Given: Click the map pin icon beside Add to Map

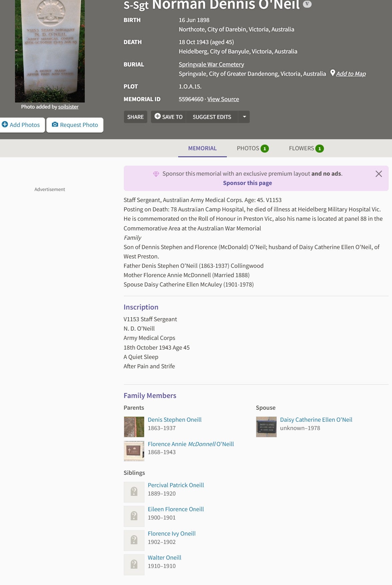Looking at the screenshot, I should pyautogui.click(x=332, y=73).
